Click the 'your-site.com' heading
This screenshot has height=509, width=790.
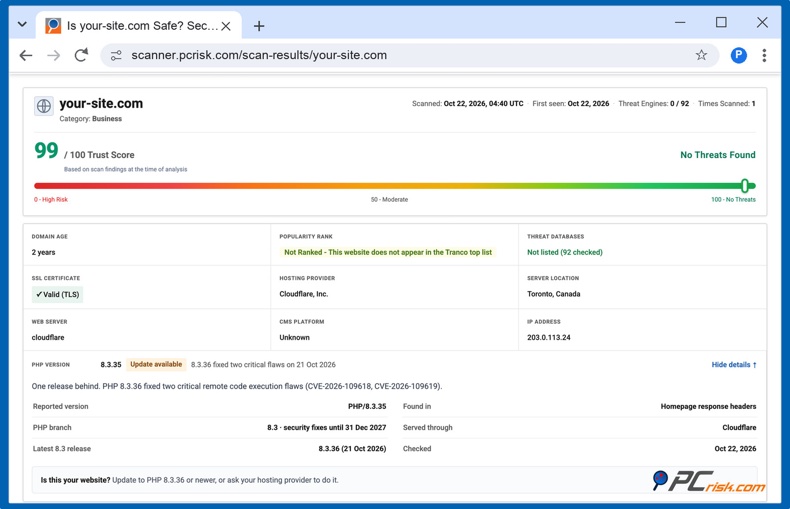click(101, 103)
